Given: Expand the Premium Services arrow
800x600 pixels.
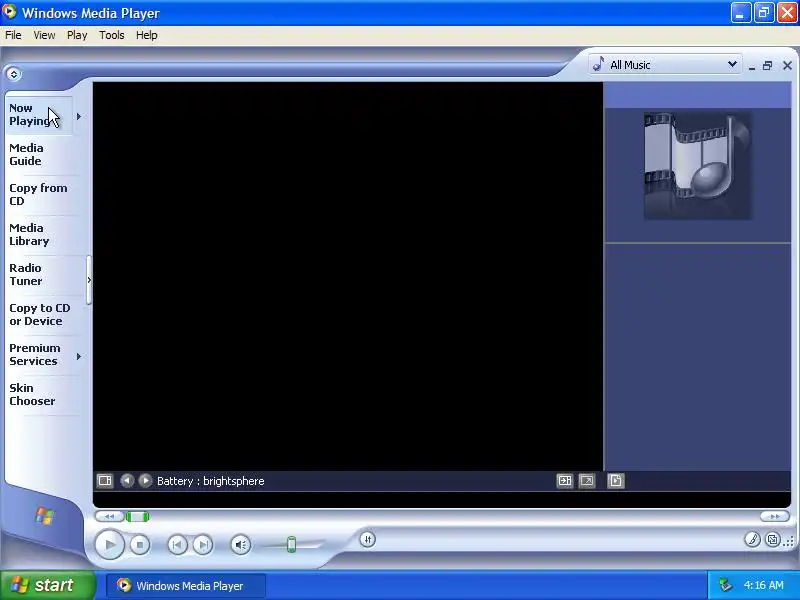Looking at the screenshot, I should [79, 356].
